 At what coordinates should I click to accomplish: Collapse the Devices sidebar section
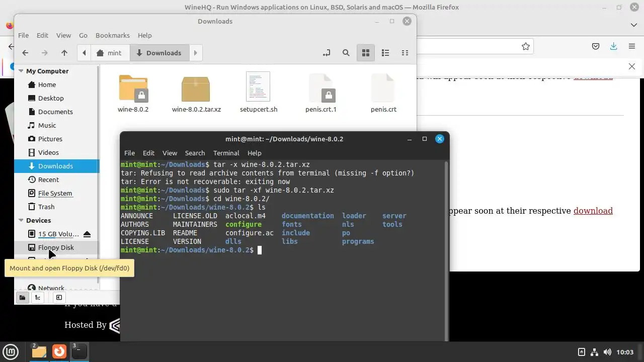point(21,220)
